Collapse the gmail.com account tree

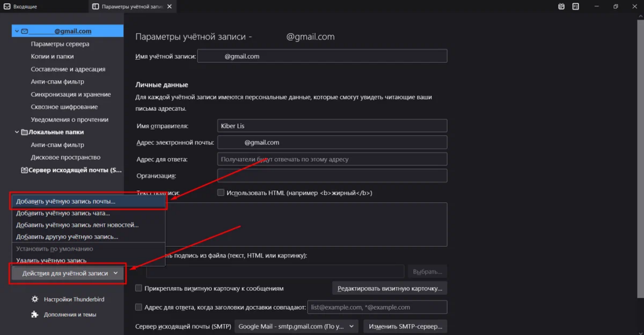(x=17, y=31)
